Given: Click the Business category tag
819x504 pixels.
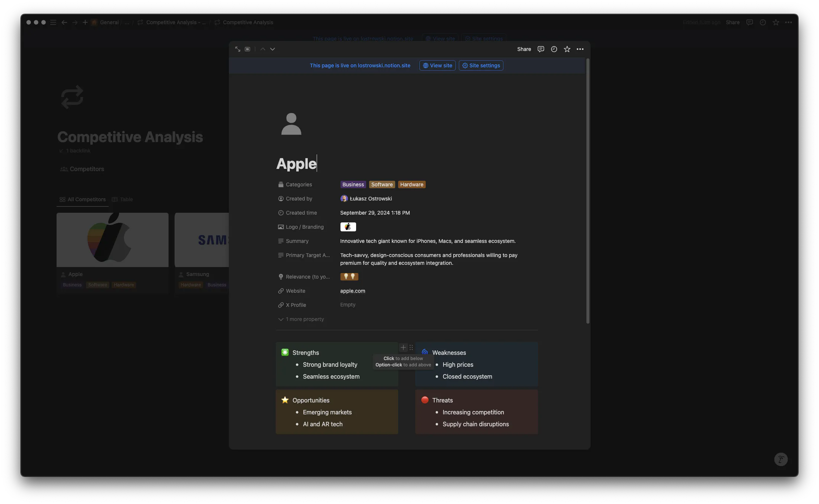Looking at the screenshot, I should [353, 184].
